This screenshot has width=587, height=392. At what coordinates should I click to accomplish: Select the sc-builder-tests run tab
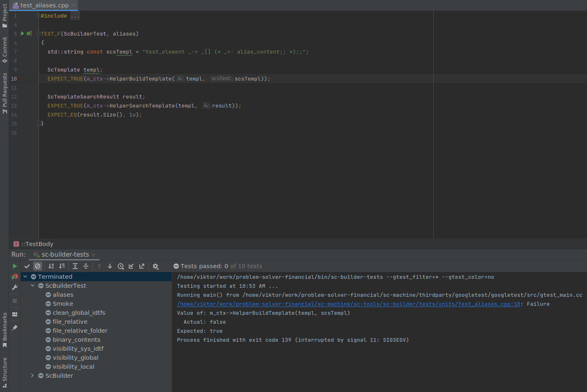(x=65, y=254)
